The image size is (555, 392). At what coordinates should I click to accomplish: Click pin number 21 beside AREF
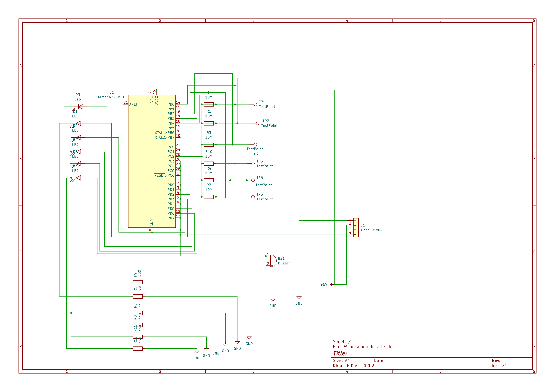(126, 102)
